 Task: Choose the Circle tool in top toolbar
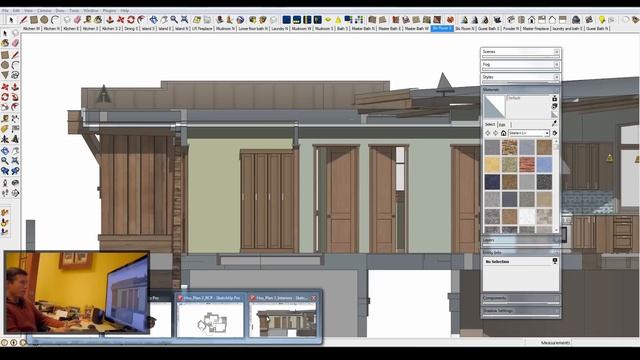click(44, 20)
